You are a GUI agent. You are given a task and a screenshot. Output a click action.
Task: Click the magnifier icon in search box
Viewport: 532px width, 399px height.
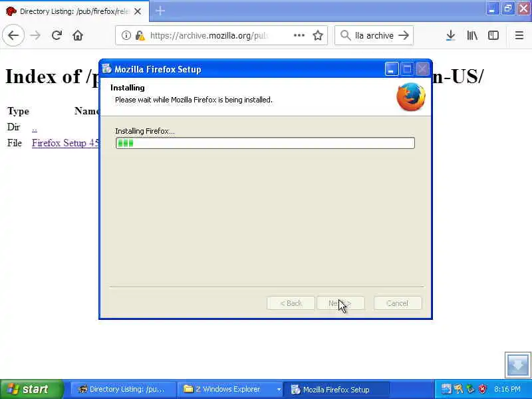click(x=345, y=35)
